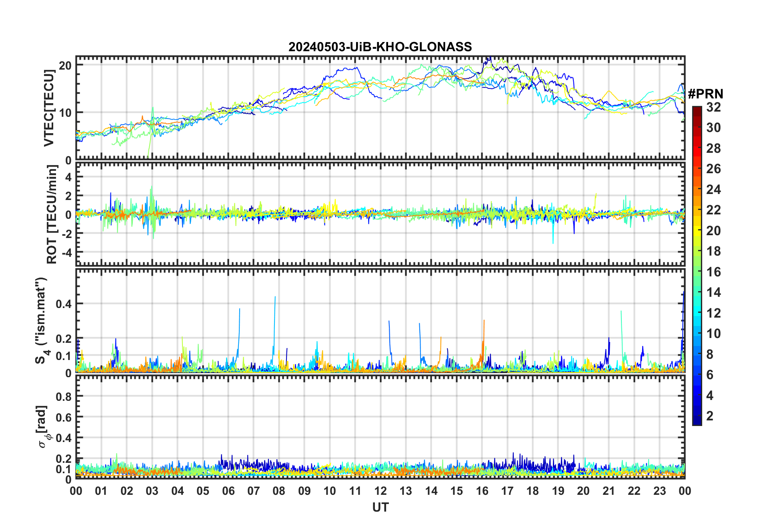The height and width of the screenshot is (532, 761).
Task: Click the "#PRN" colorbar title
Action: click(x=706, y=94)
